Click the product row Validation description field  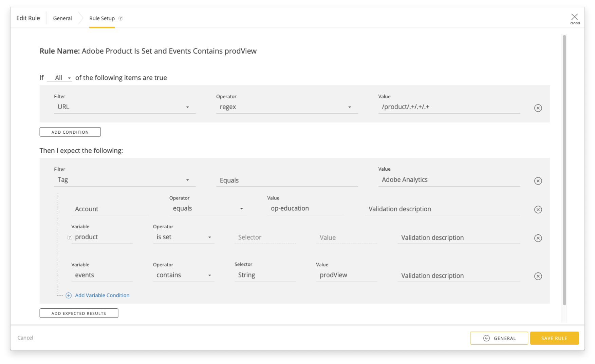click(459, 237)
